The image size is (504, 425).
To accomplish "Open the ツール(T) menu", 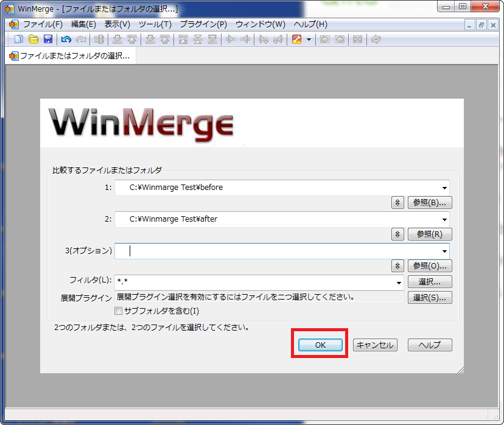I will click(x=155, y=24).
